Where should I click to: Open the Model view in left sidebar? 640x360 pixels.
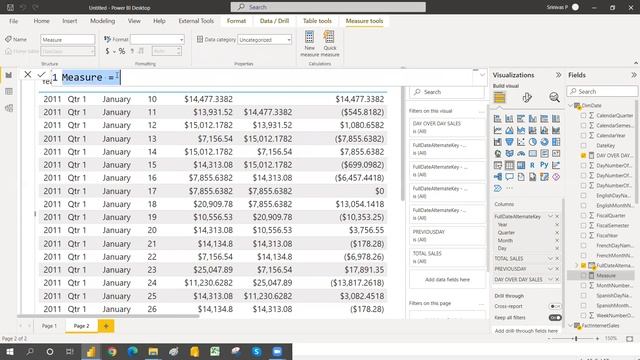pyautogui.click(x=9, y=108)
